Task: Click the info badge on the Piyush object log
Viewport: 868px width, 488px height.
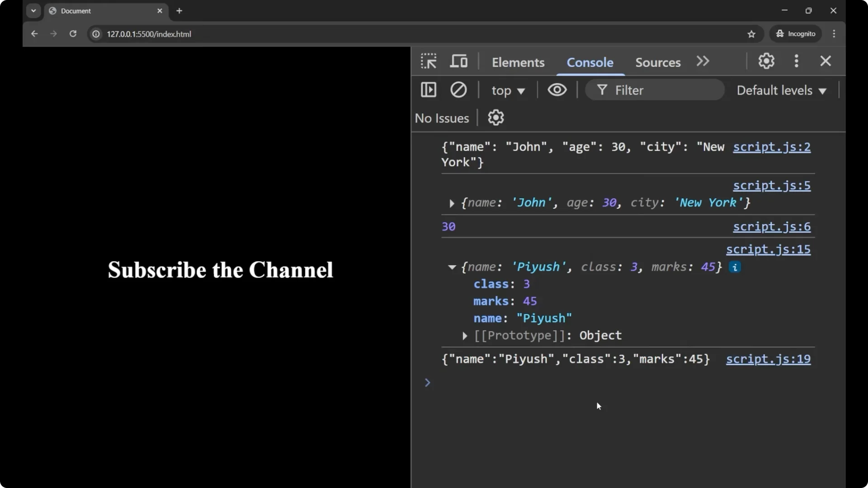Action: (735, 267)
